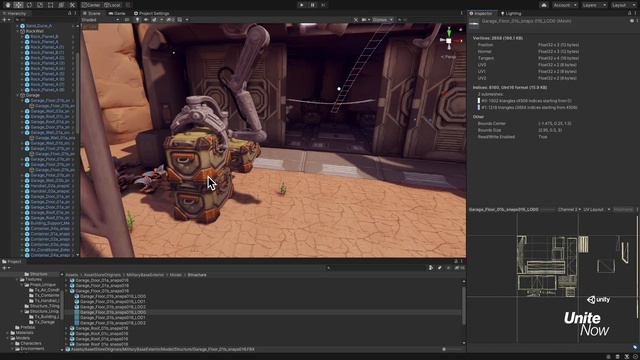Open the Layers dropdown
The image size is (640, 360).
[x=593, y=5]
